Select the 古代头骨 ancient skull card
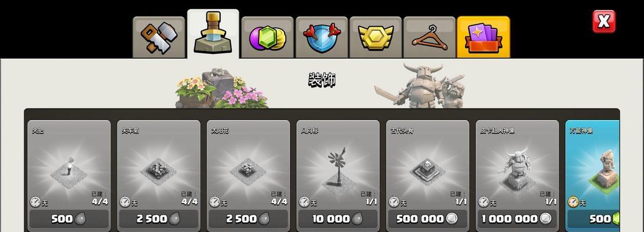Image resolution: width=644 pixels, height=232 pixels. 428,176
